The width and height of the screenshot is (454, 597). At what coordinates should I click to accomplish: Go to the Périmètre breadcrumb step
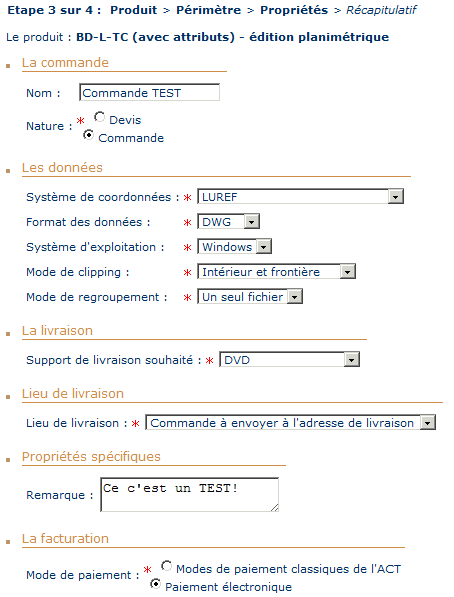pos(208,10)
